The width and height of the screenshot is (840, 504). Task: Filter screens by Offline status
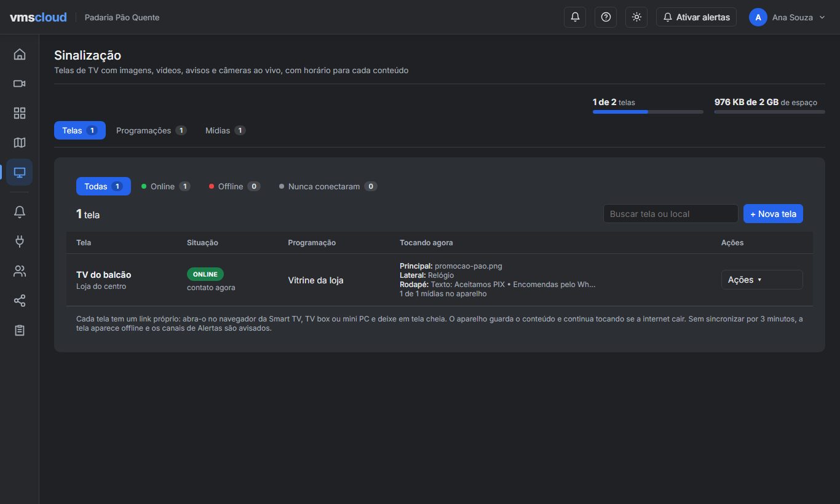pos(234,186)
